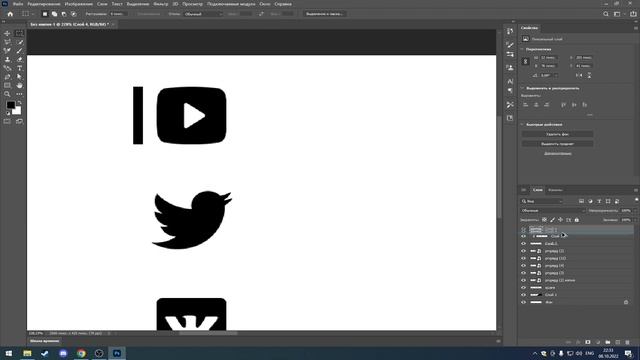Hide the layer ending in копия

(x=524, y=280)
